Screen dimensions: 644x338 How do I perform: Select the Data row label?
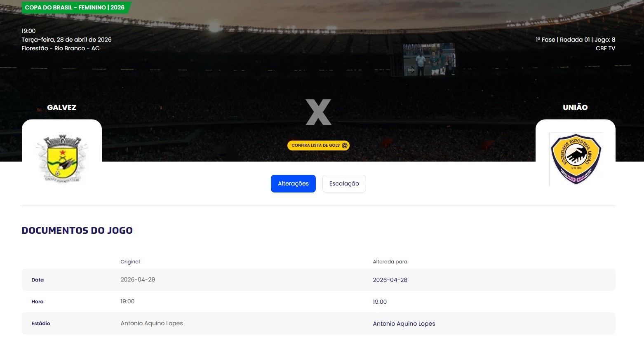click(x=38, y=279)
